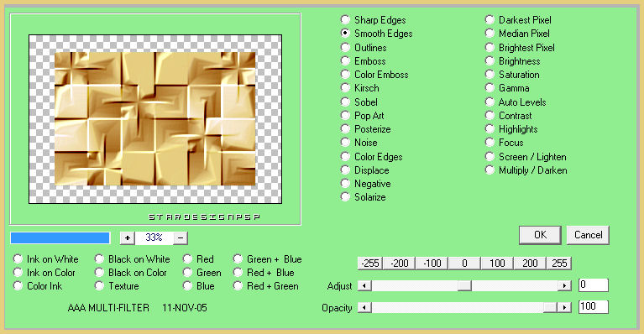Click the Adjust slider left arrow

point(364,285)
